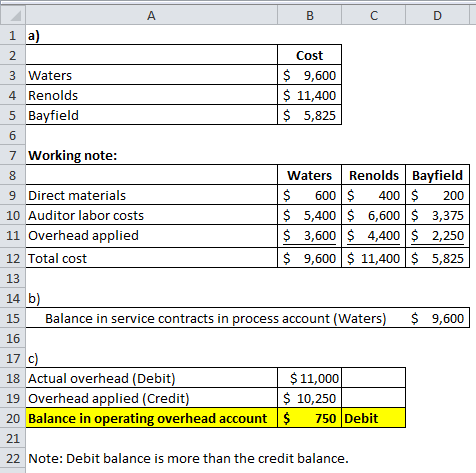
Task: Select the note about debit balance in row 22
Action: pos(188,458)
